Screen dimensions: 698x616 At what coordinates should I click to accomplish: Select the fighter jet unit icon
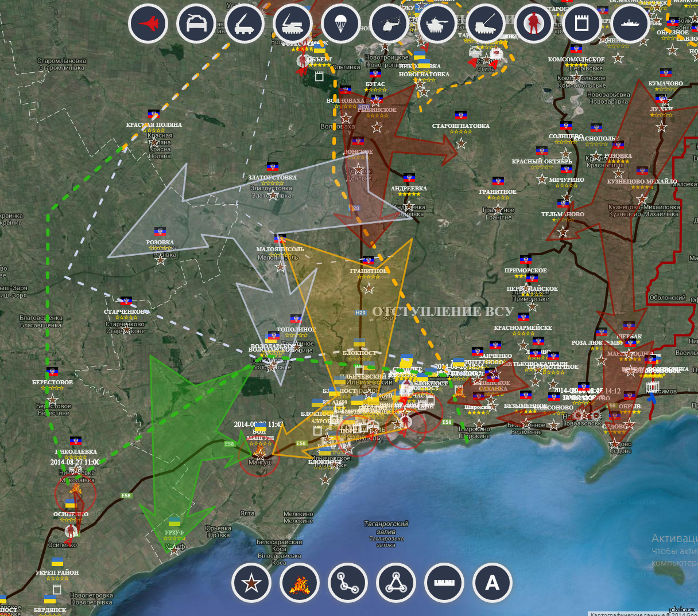[148, 24]
